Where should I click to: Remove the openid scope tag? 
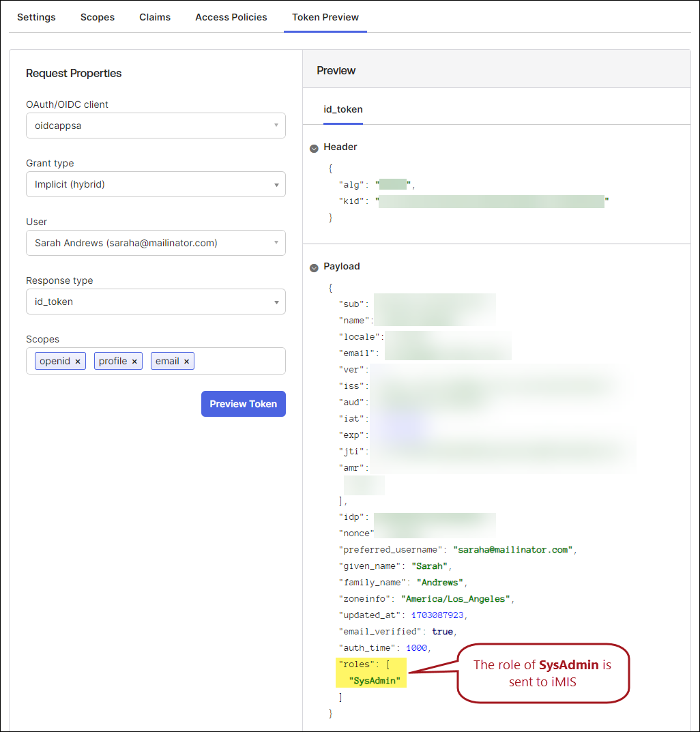point(78,362)
